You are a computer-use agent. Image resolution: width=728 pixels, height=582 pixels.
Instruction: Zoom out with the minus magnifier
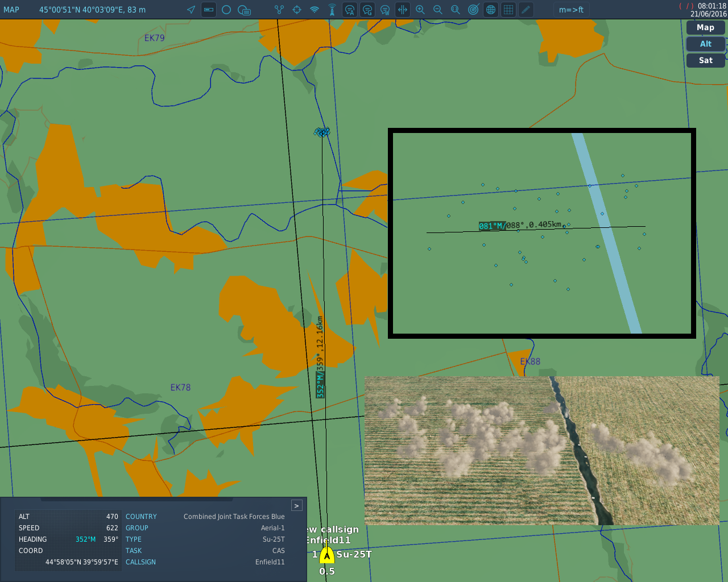[x=438, y=10]
